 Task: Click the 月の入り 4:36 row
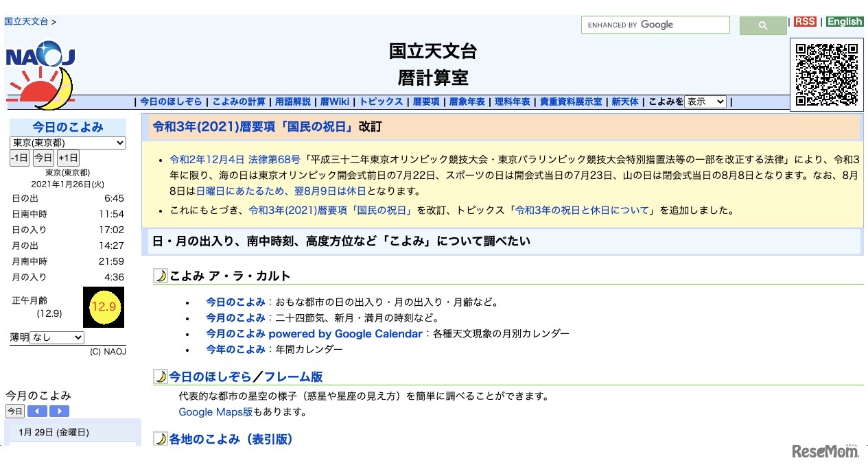pyautogui.click(x=68, y=277)
